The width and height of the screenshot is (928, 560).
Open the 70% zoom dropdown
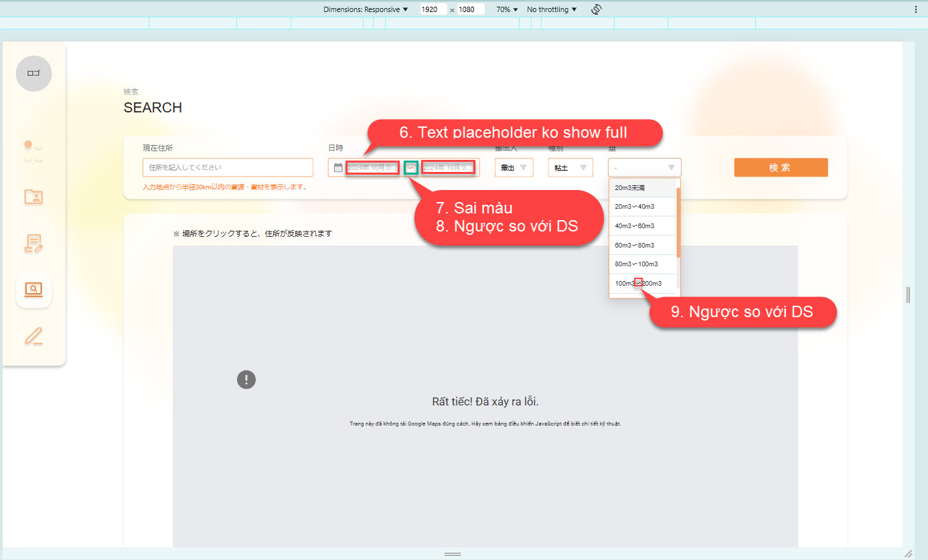tap(507, 9)
